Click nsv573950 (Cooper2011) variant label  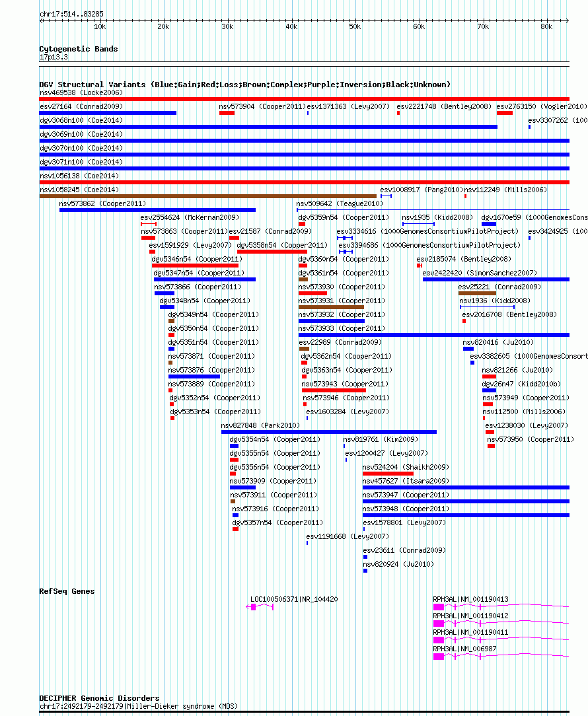[531, 439]
